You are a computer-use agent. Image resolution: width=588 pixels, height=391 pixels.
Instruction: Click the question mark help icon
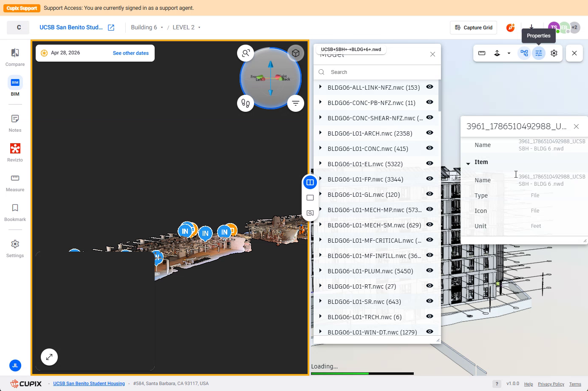497,384
